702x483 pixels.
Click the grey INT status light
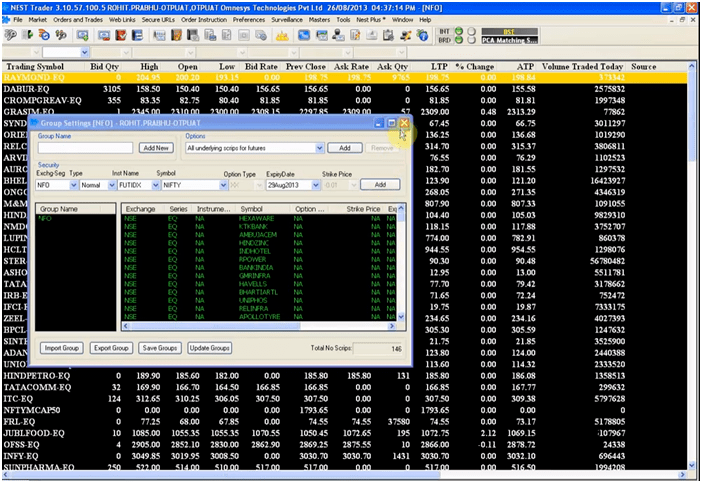coord(471,31)
